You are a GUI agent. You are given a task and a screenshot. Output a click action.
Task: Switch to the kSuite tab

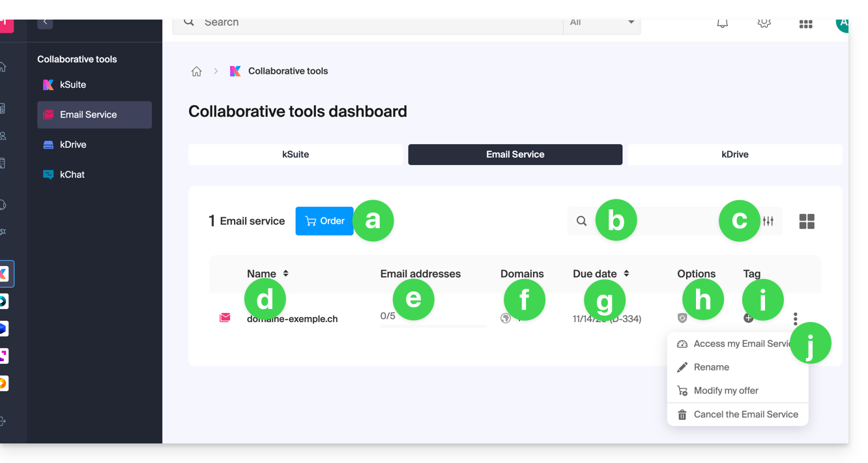[295, 155]
